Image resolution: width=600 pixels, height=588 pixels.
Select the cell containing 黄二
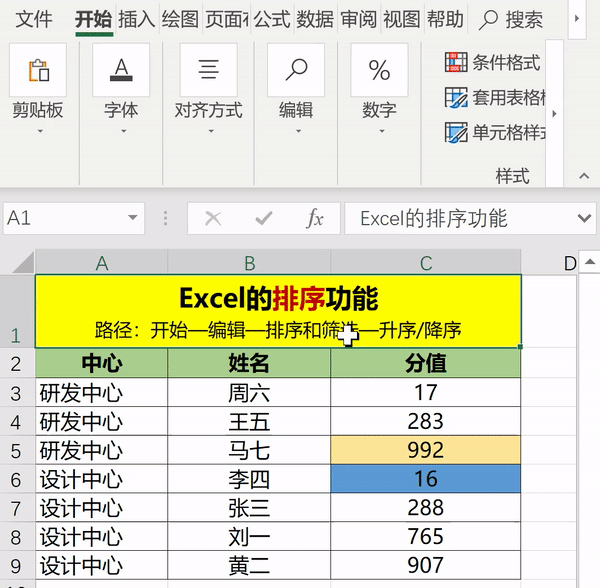click(x=249, y=565)
